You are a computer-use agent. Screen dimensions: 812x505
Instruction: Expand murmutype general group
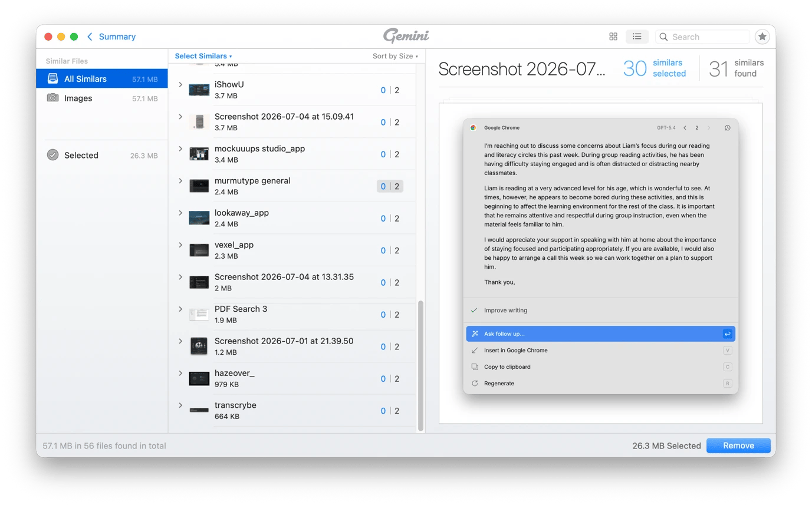pyautogui.click(x=180, y=181)
